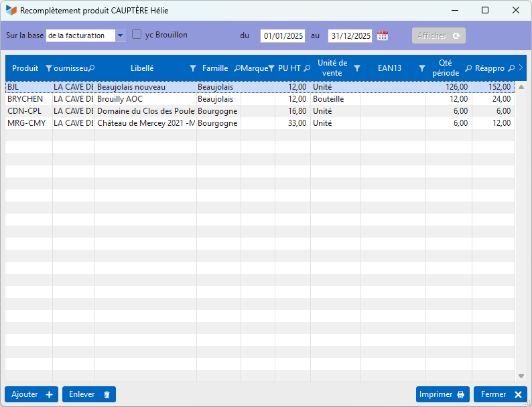Click the filter icon in Produit column
The height and width of the screenshot is (407, 532).
coord(48,68)
